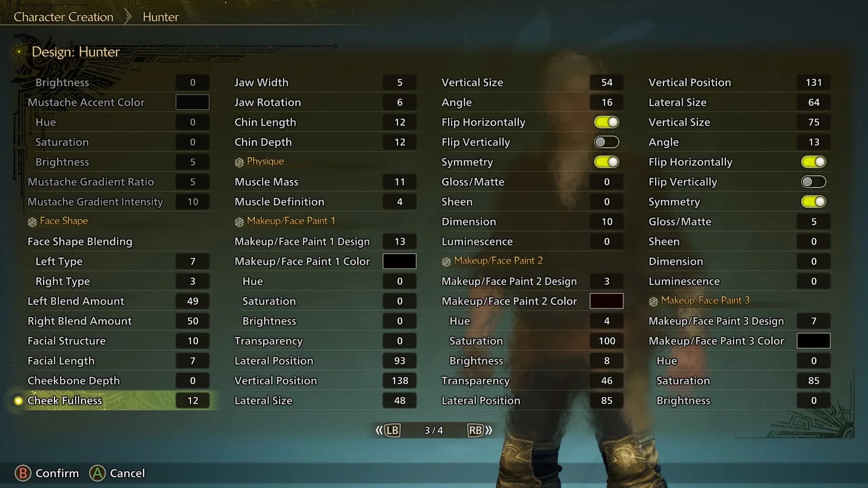
Task: Select Makeup/Face Paint 1 Color swatch
Action: coord(400,261)
